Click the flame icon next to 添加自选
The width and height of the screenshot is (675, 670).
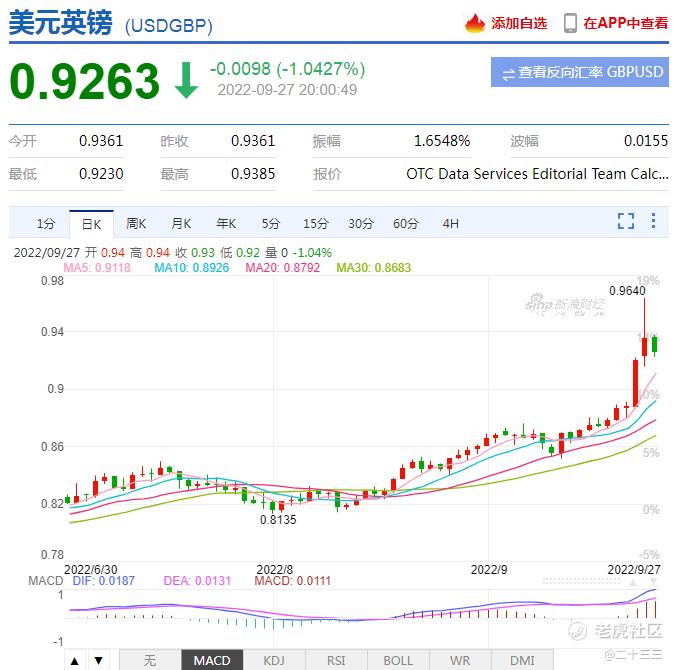click(x=475, y=23)
